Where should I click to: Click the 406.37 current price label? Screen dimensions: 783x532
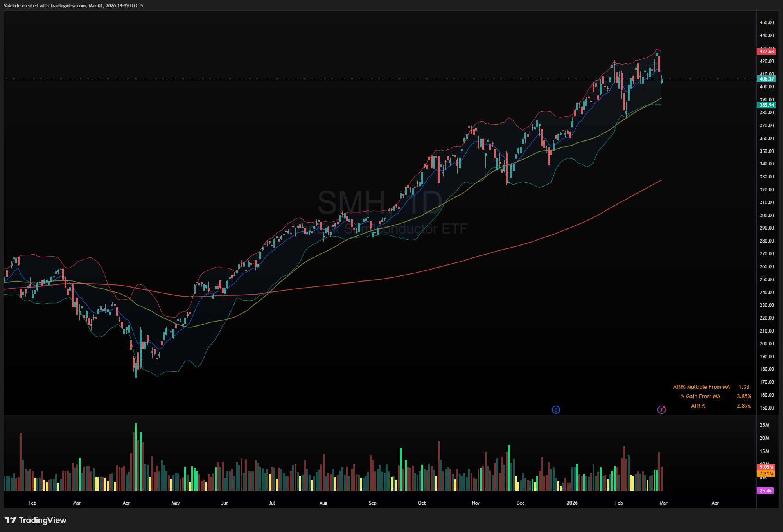coord(767,79)
